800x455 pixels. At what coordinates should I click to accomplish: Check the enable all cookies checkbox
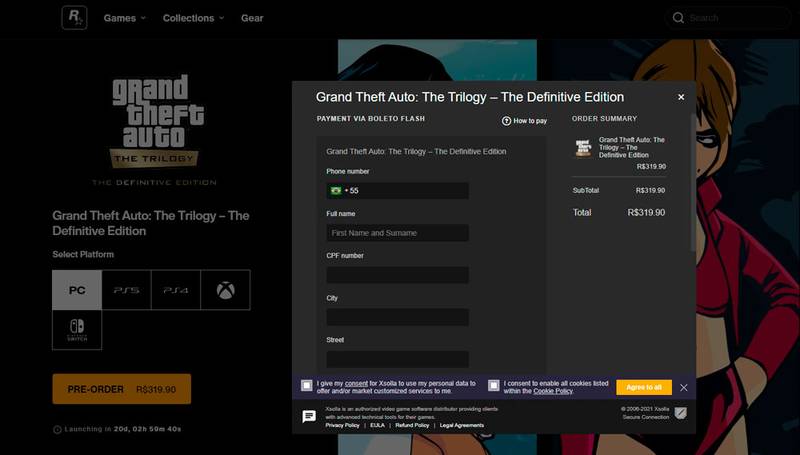(x=493, y=386)
